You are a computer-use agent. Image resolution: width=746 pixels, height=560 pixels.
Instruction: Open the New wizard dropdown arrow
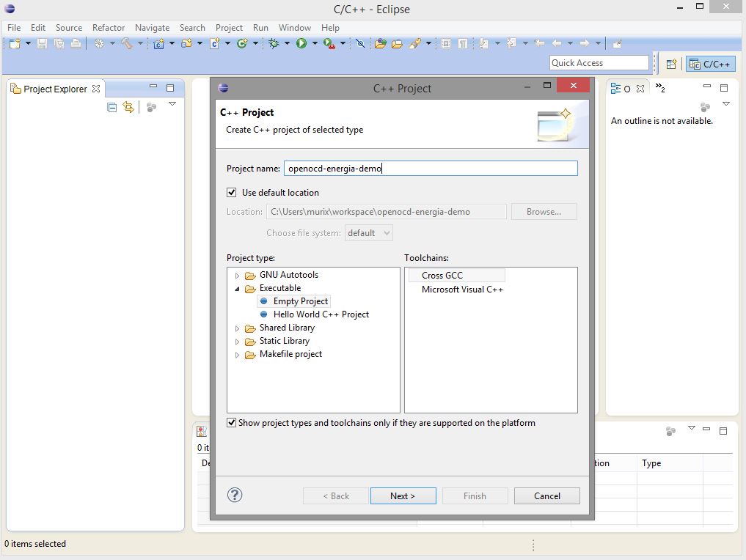pos(28,43)
